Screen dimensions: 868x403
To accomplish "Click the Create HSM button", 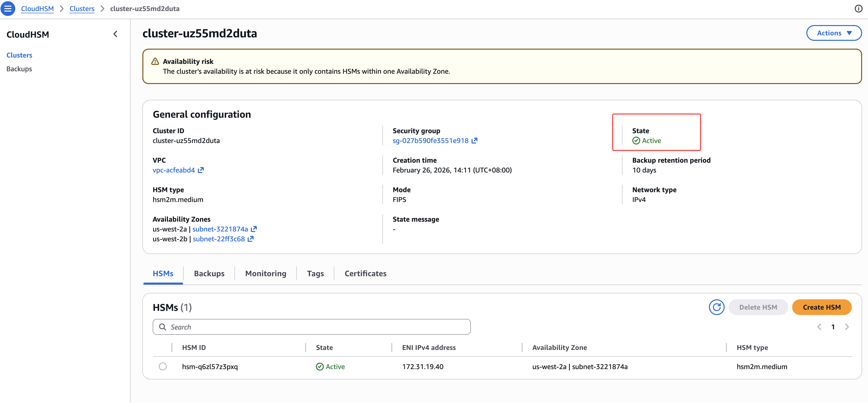I will point(822,307).
